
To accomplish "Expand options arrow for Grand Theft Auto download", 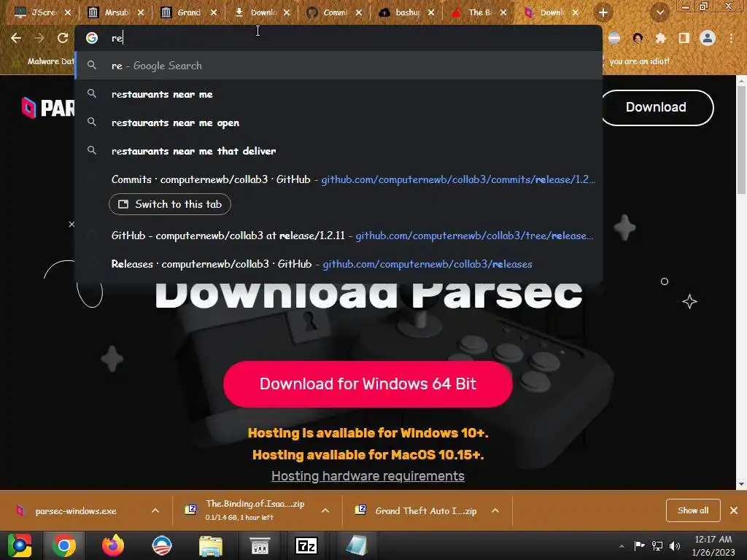I will tap(495, 510).
